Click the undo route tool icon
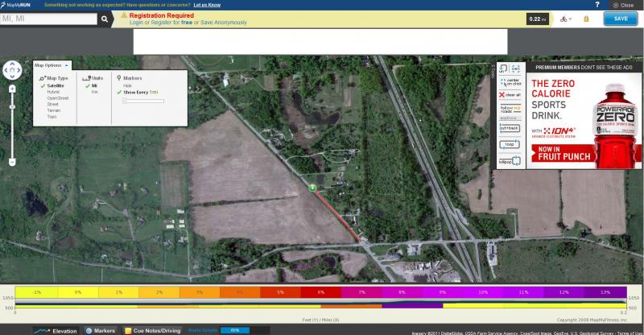 click(504, 68)
